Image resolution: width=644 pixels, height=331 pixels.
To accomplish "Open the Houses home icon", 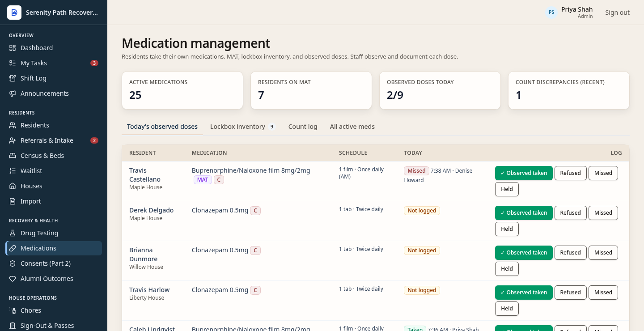I will (13, 186).
